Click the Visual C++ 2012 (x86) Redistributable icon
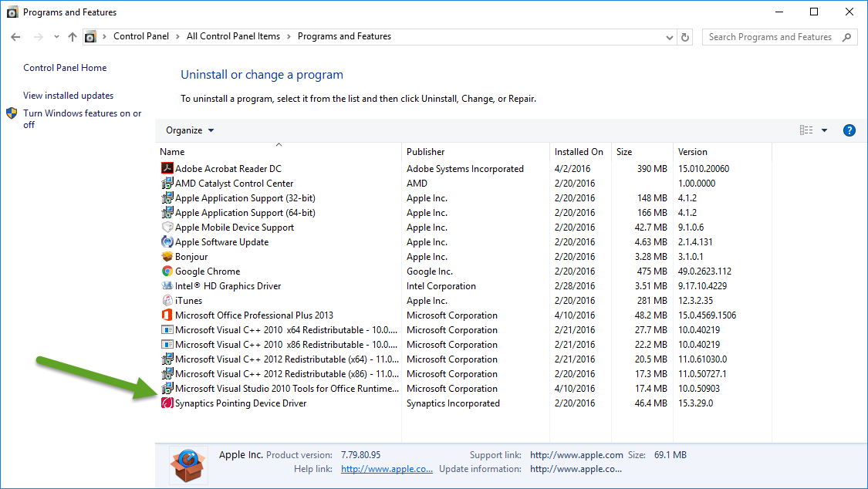 click(167, 373)
